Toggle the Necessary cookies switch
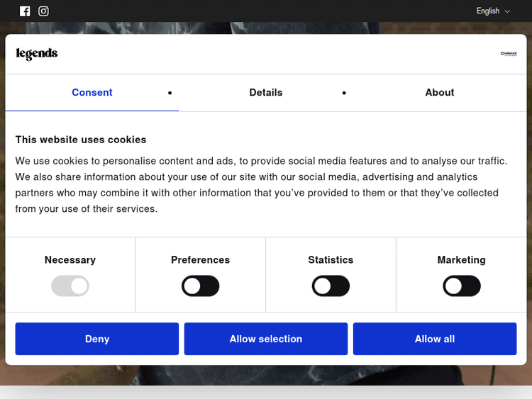This screenshot has width=532, height=399. (x=70, y=286)
